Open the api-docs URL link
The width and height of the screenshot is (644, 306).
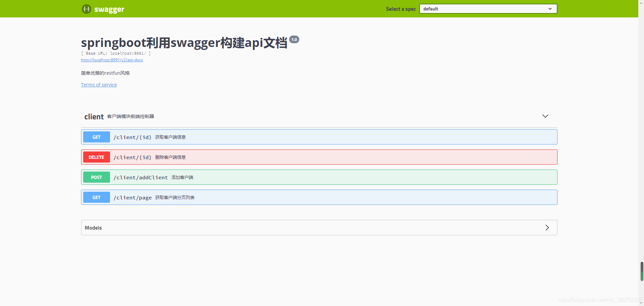pos(112,60)
